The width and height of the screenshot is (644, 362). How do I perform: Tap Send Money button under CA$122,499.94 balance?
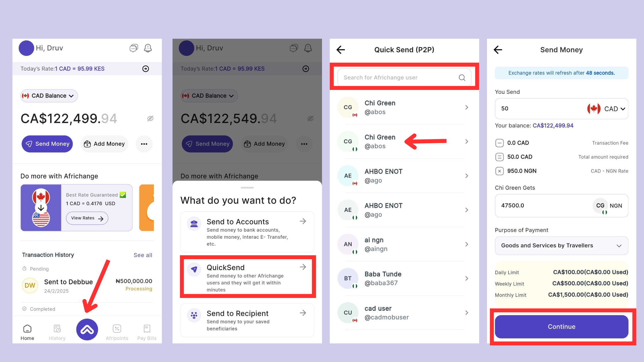47,144
